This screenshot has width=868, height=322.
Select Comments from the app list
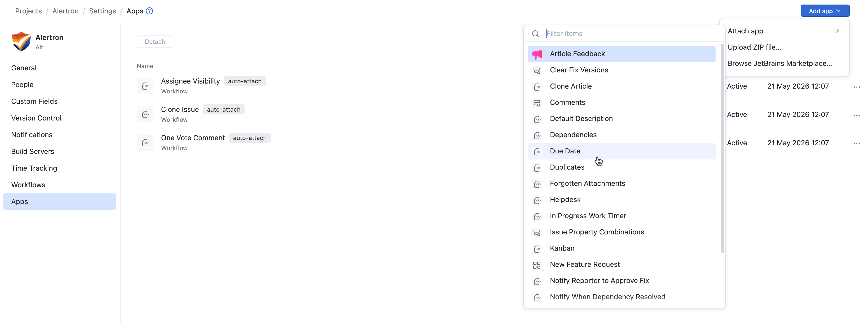click(x=621, y=102)
